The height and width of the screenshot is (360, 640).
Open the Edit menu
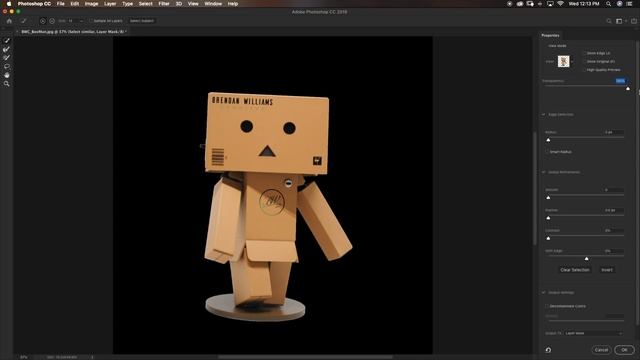click(74, 4)
